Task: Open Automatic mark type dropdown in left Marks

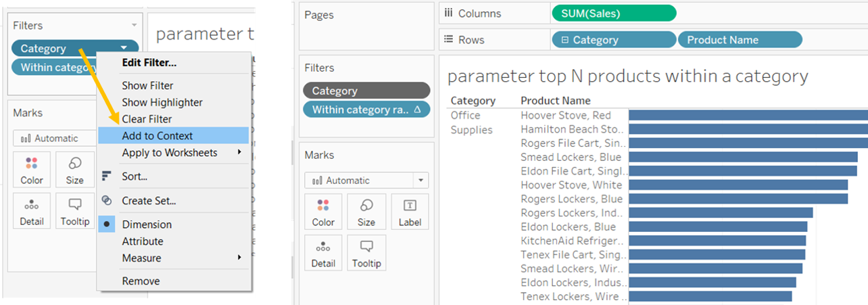Action: click(55, 138)
